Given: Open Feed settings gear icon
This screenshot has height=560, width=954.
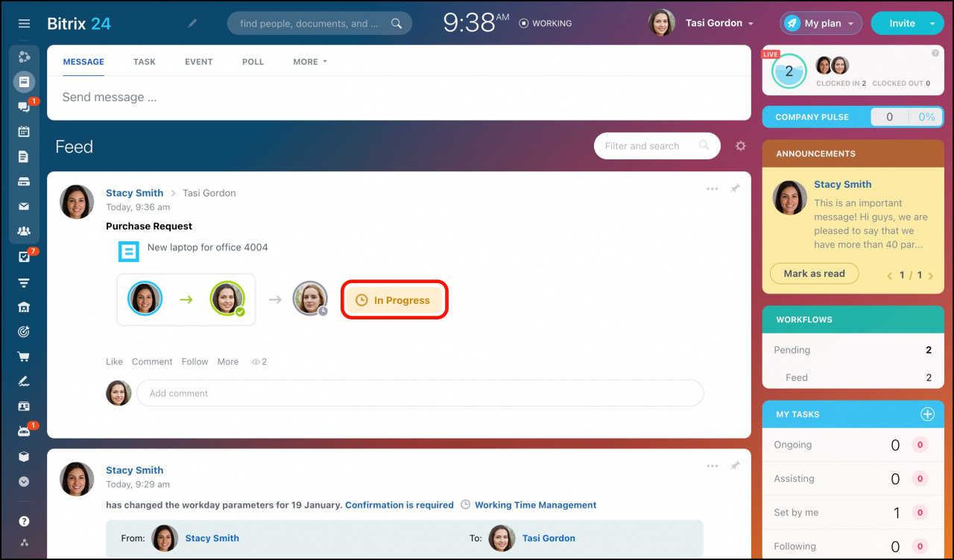Looking at the screenshot, I should (x=740, y=146).
